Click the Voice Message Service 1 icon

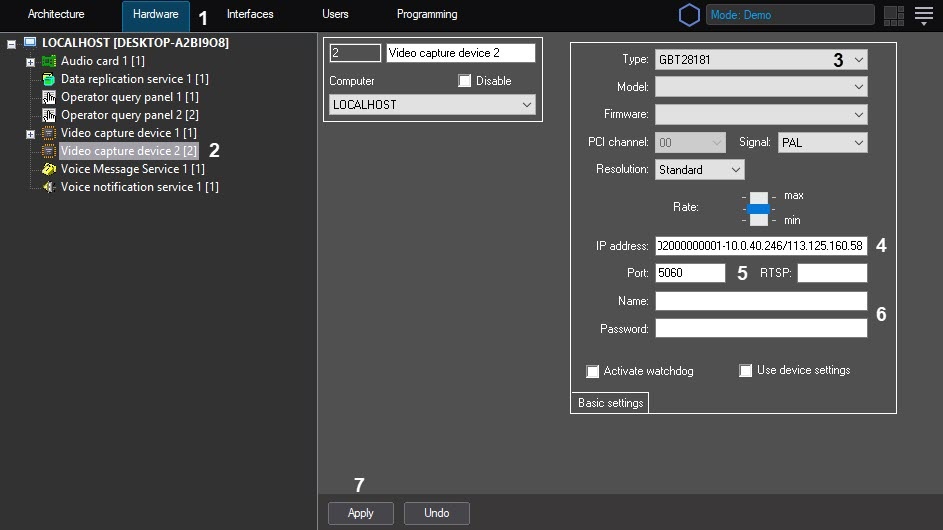coord(49,169)
